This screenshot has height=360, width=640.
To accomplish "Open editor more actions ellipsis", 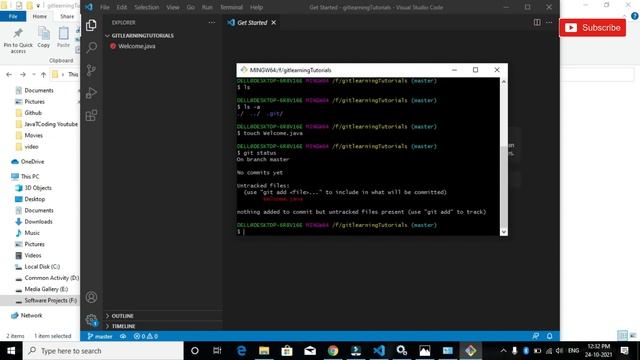I will coord(549,22).
